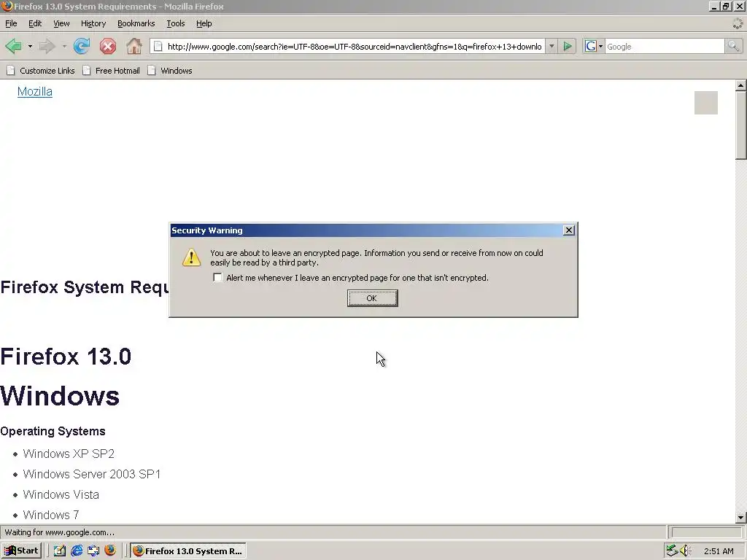Image resolution: width=747 pixels, height=560 pixels.
Task: Click the vertical scrollbar up arrow
Action: click(x=740, y=86)
